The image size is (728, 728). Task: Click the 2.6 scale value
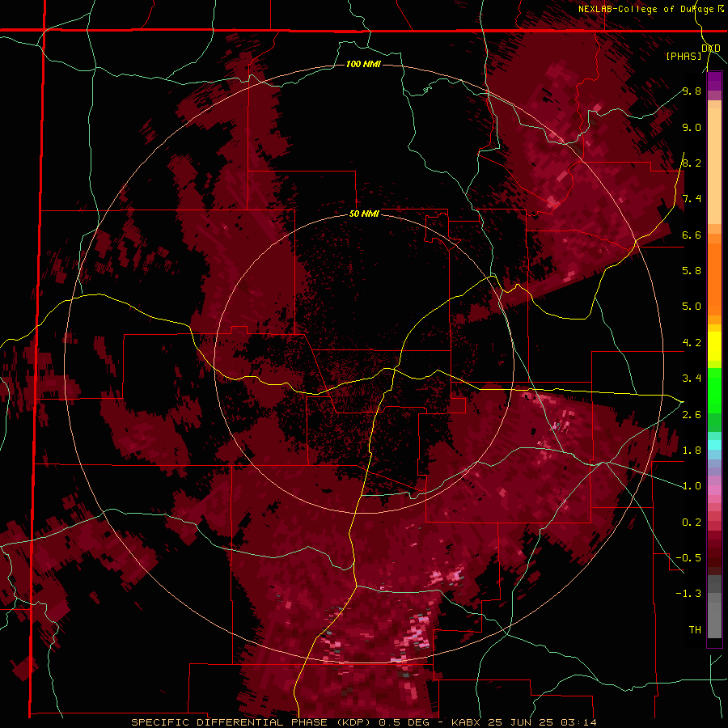(692, 415)
